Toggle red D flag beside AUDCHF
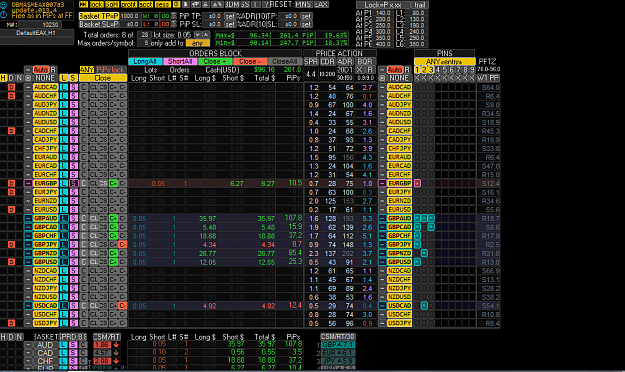Screen dimensions: 625x372 pyautogui.click(x=11, y=96)
